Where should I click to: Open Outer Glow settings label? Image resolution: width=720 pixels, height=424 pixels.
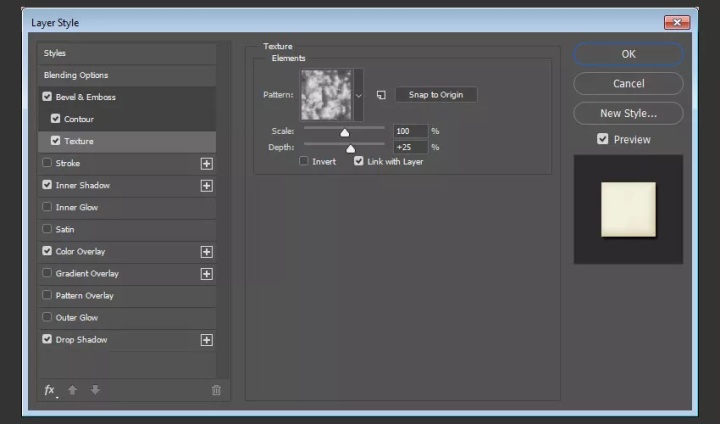(77, 317)
